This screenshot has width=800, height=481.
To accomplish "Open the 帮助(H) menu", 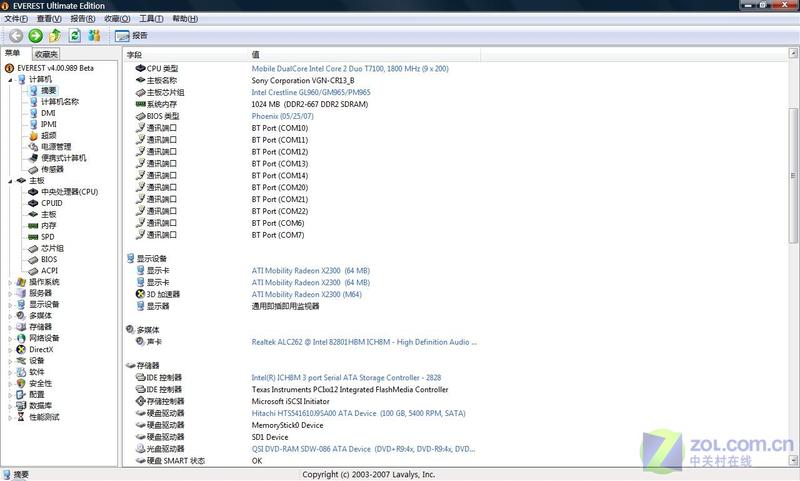I will click(185, 19).
